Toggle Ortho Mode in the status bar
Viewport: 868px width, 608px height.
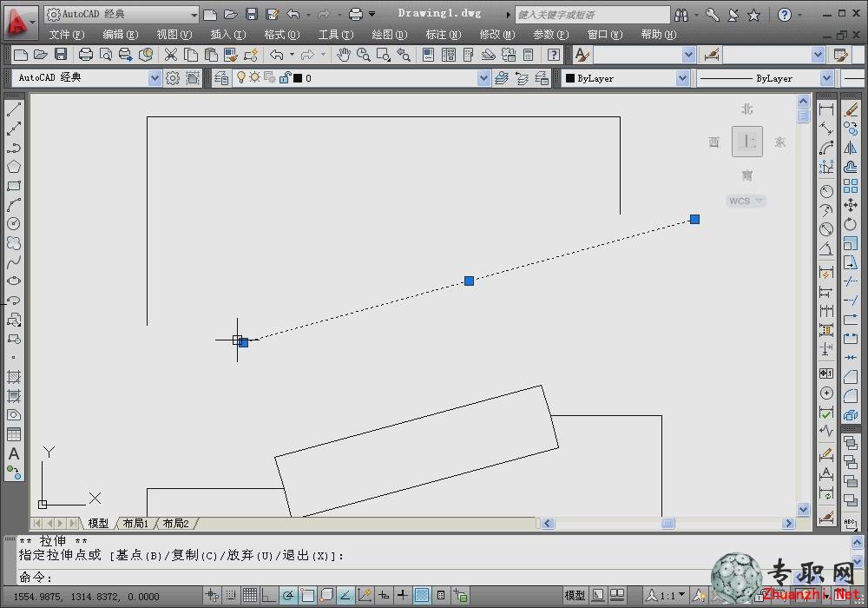click(269, 595)
